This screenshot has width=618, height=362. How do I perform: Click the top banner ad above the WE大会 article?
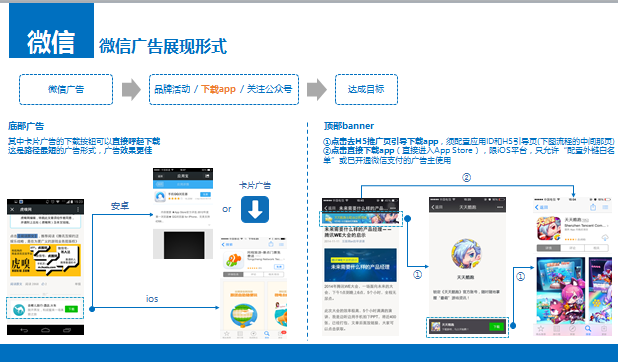pyautogui.click(x=361, y=218)
